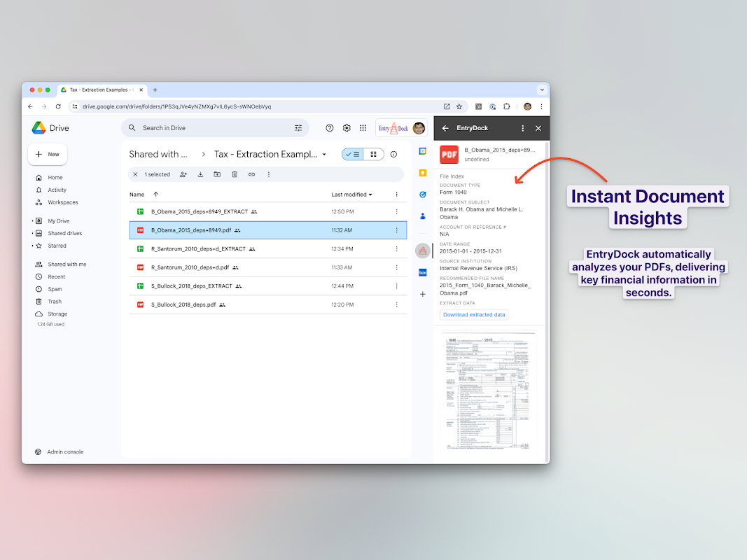Reload the browser page

[58, 106]
